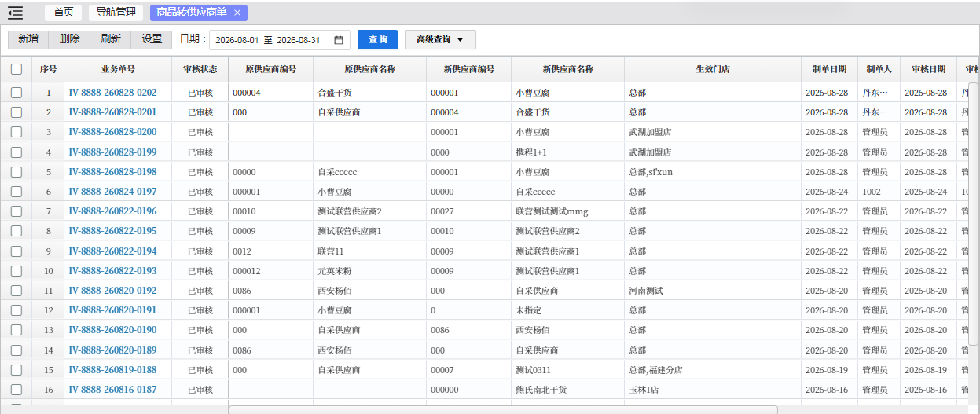This screenshot has width=980, height=414.
Task: Click the 审核日期 column header
Action: pyautogui.click(x=928, y=69)
